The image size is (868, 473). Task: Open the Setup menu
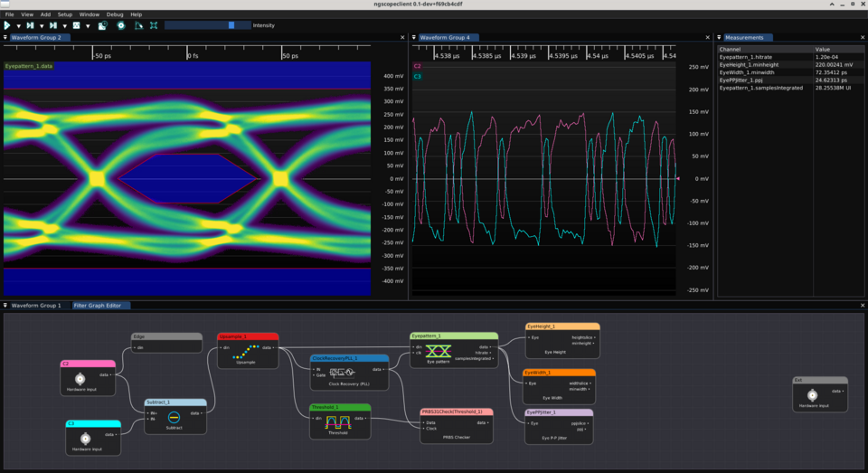[x=65, y=14]
